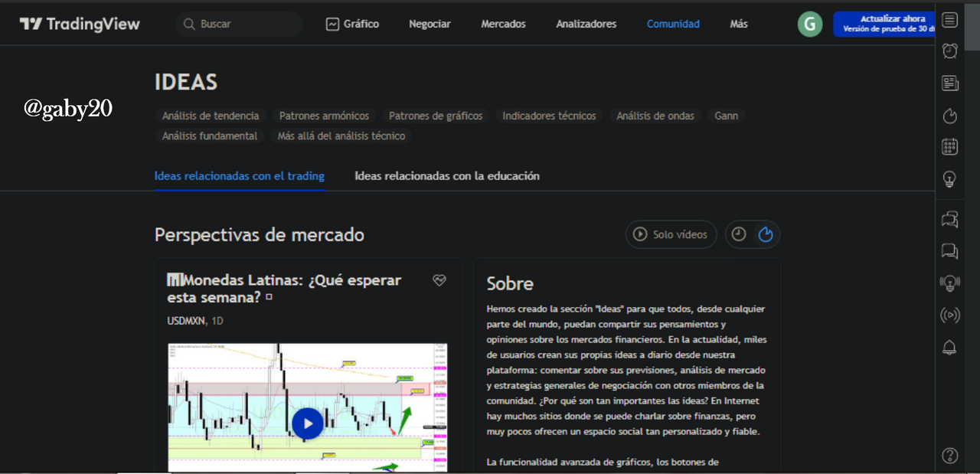This screenshot has width=980, height=474.
Task: Click the green G user avatar
Action: 810,24
